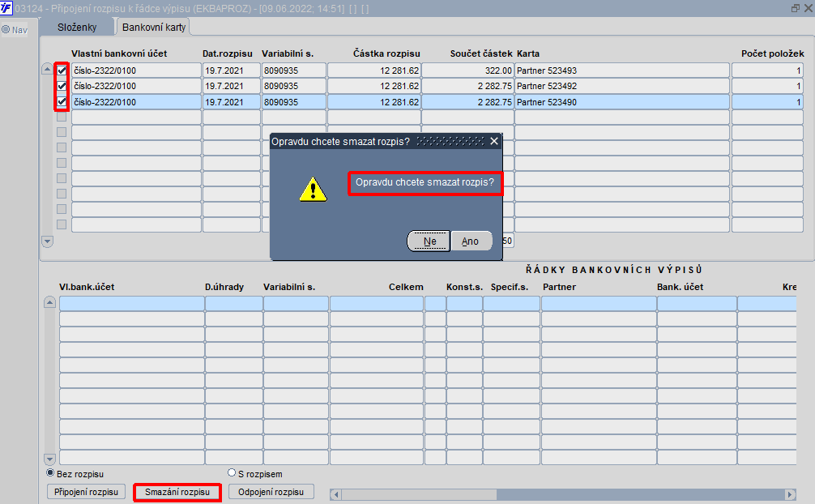This screenshot has height=504, width=815.
Task: Uncheck the checkbox for Partner 523490 row
Action: (62, 101)
